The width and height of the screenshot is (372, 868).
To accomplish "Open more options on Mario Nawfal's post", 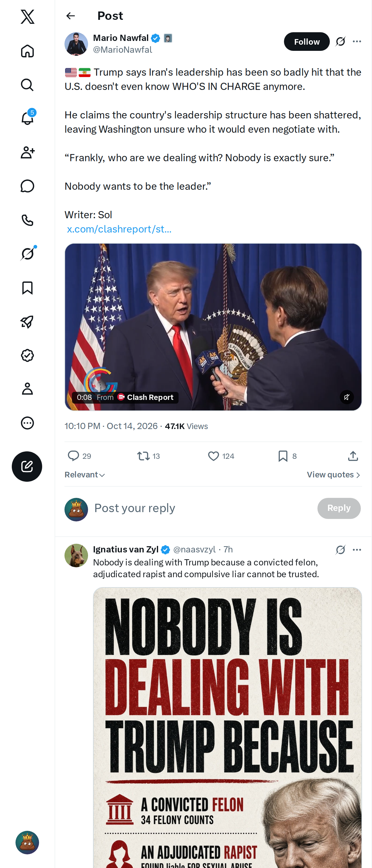I will pyautogui.click(x=357, y=42).
